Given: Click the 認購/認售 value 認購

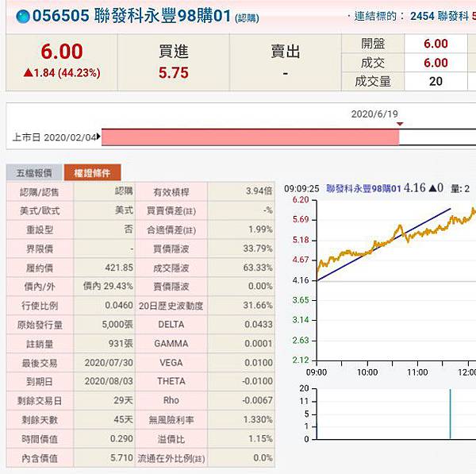Looking at the screenshot, I should pos(124,191).
